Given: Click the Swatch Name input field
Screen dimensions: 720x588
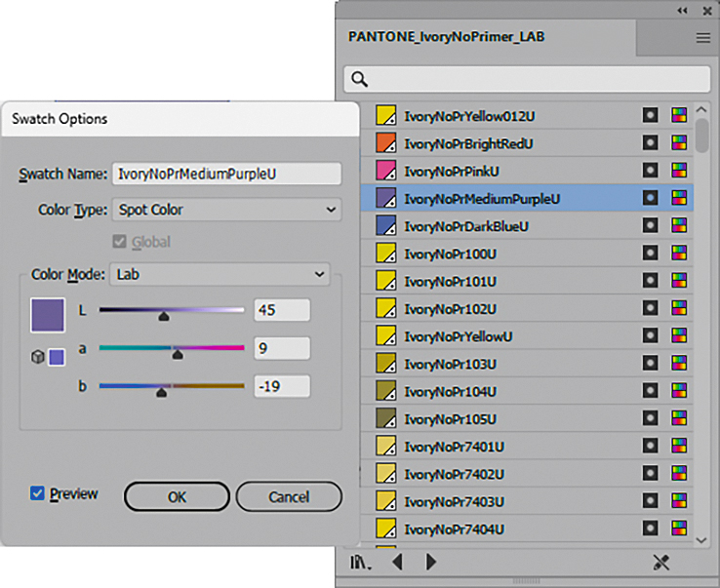Looking at the screenshot, I should (227, 174).
